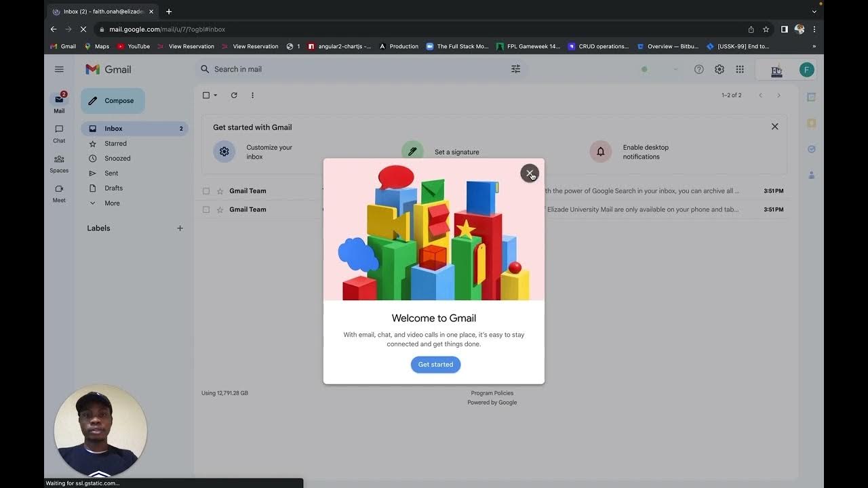Open the Production bookmark
The height and width of the screenshot is (488, 868).
[x=399, y=47]
